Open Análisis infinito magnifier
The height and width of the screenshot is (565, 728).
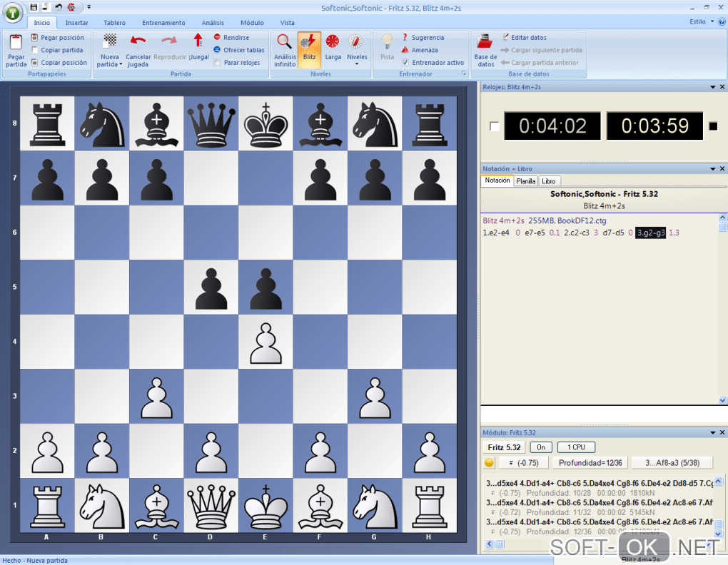(284, 42)
